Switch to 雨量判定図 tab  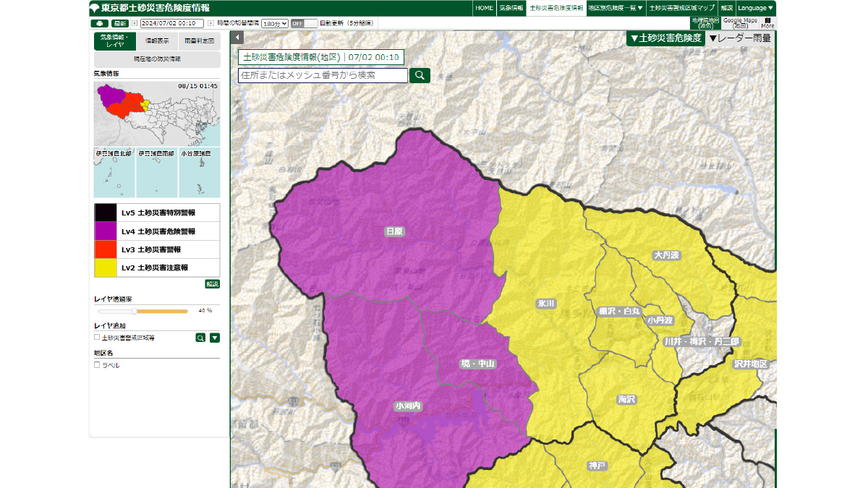199,41
